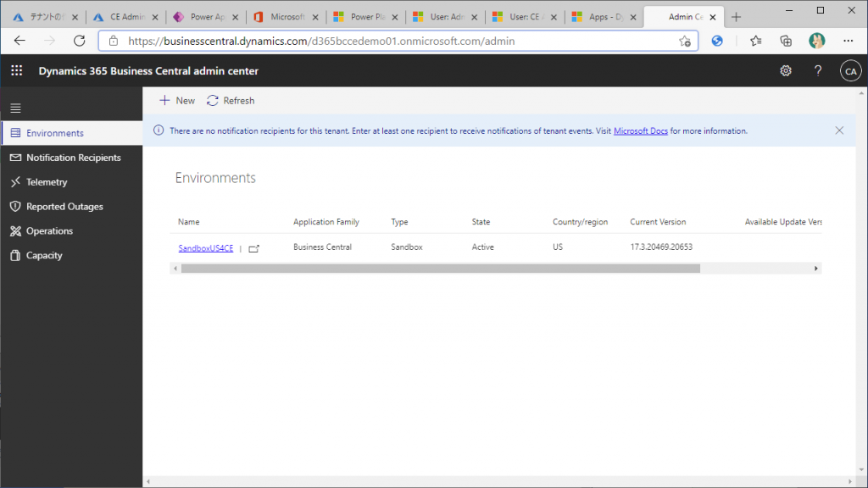Click the table scrollbar left arrow

point(175,269)
